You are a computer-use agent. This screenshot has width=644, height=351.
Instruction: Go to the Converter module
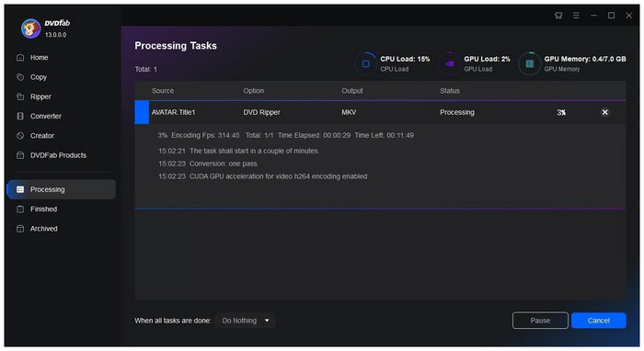46,116
